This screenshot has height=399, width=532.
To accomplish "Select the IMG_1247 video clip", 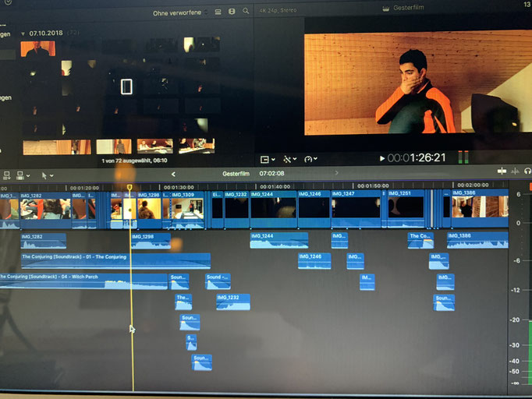I will [x=356, y=209].
